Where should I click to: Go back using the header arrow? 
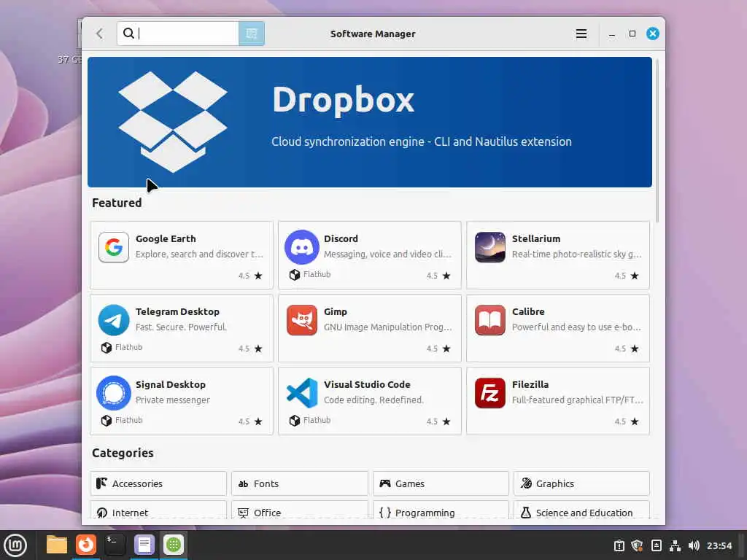coord(99,34)
